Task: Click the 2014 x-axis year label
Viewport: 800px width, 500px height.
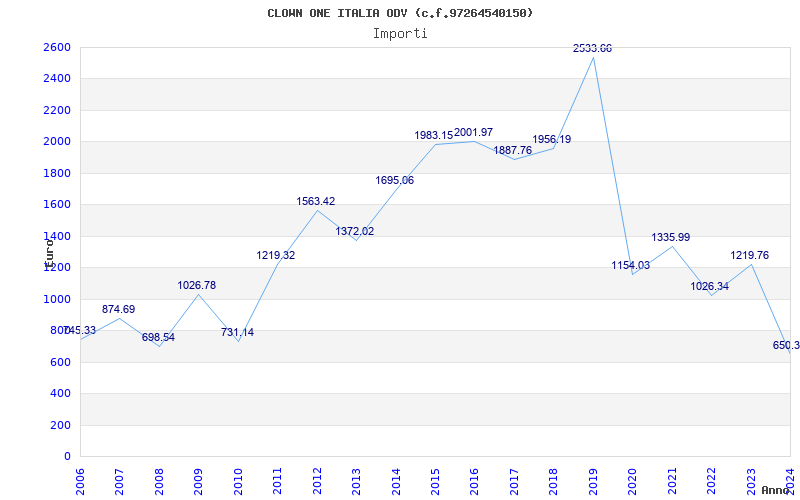Action: point(396,480)
